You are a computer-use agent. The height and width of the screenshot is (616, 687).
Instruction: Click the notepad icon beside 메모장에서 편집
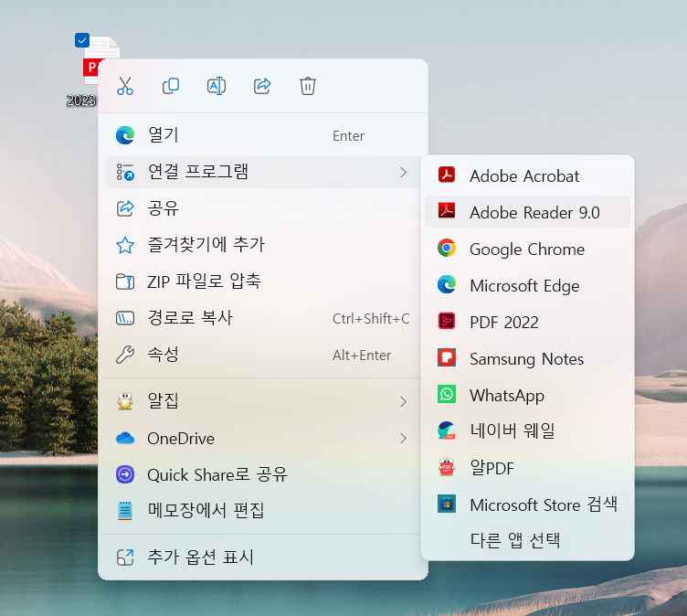point(125,510)
